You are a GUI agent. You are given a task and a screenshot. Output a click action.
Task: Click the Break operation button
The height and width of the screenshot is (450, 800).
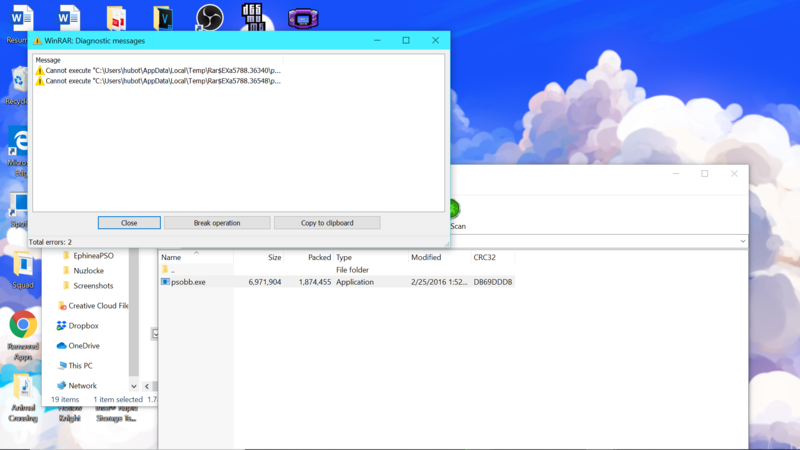click(x=217, y=223)
